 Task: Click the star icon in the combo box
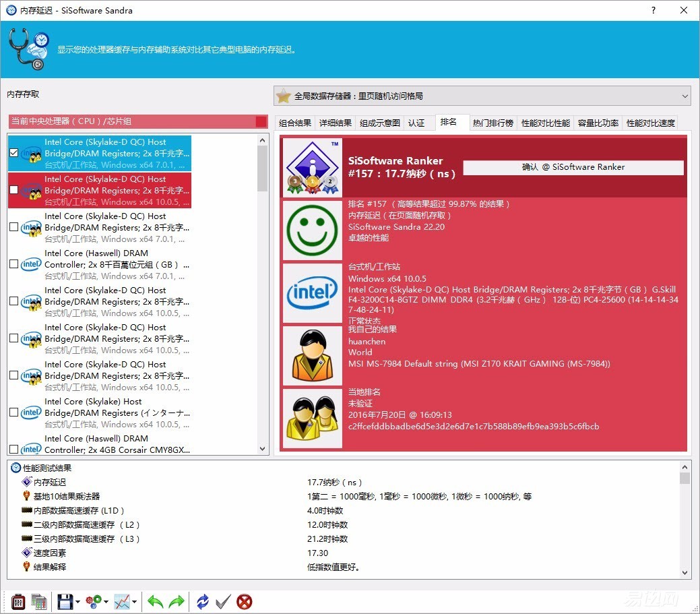pos(284,96)
